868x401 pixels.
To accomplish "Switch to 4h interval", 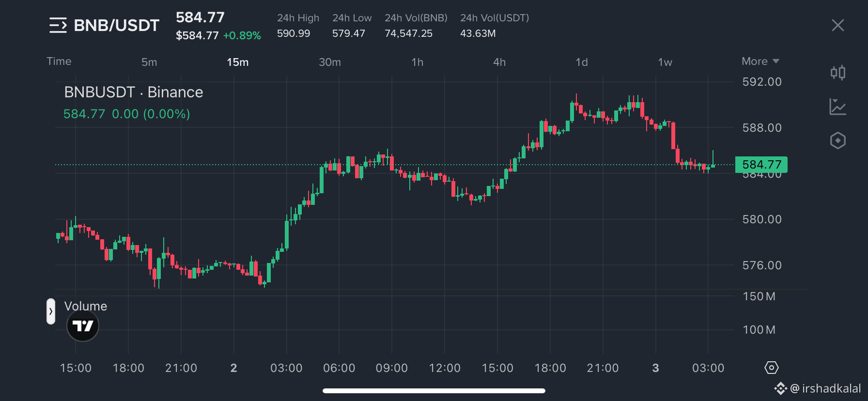I will (x=499, y=62).
